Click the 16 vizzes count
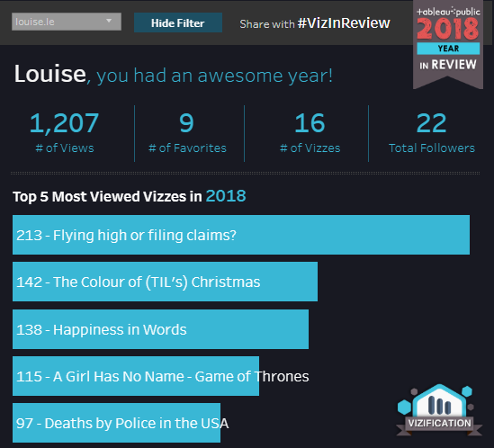The height and width of the screenshot is (448, 494). point(310,123)
